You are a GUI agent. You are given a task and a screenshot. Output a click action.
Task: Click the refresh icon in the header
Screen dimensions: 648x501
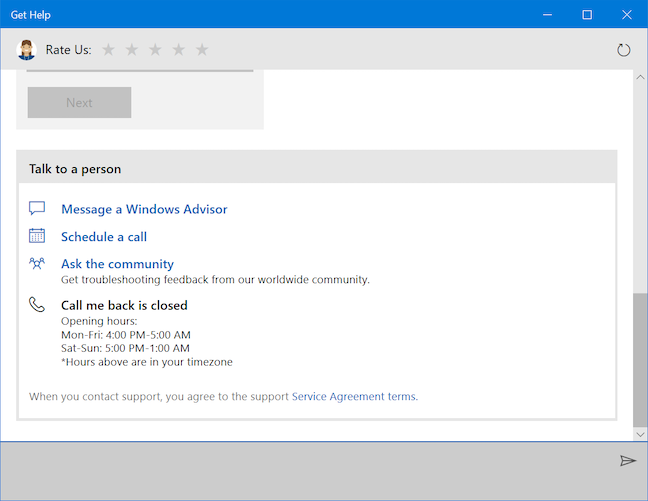point(624,49)
